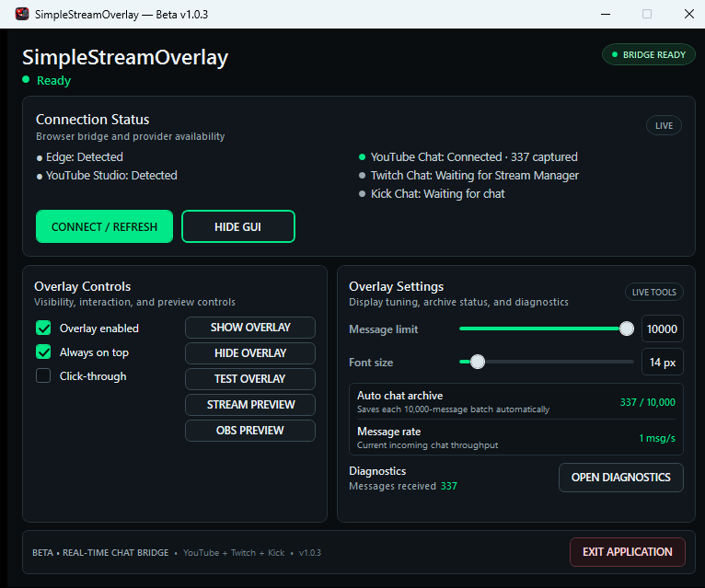Click the BRIDGE READY status badge
Image resolution: width=705 pixels, height=588 pixels.
coord(649,55)
